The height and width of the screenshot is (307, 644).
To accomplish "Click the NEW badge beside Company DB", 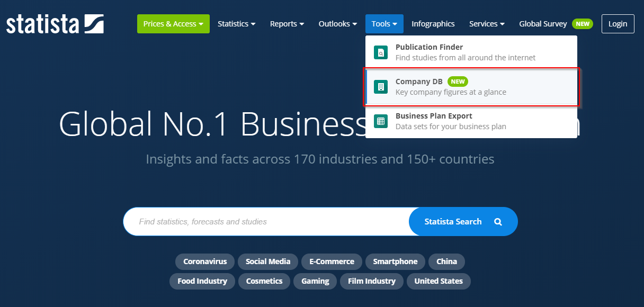I will (458, 82).
